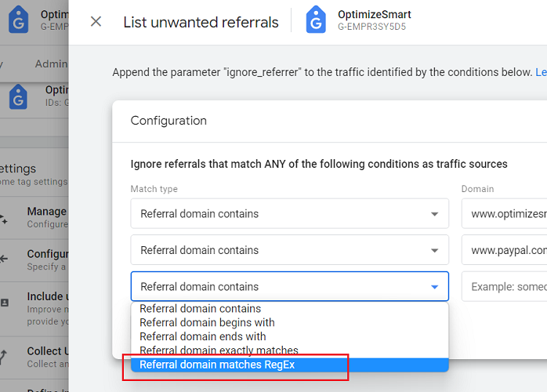Click the www.optimizesmart domain field
The height and width of the screenshot is (392, 547).
[504, 213]
